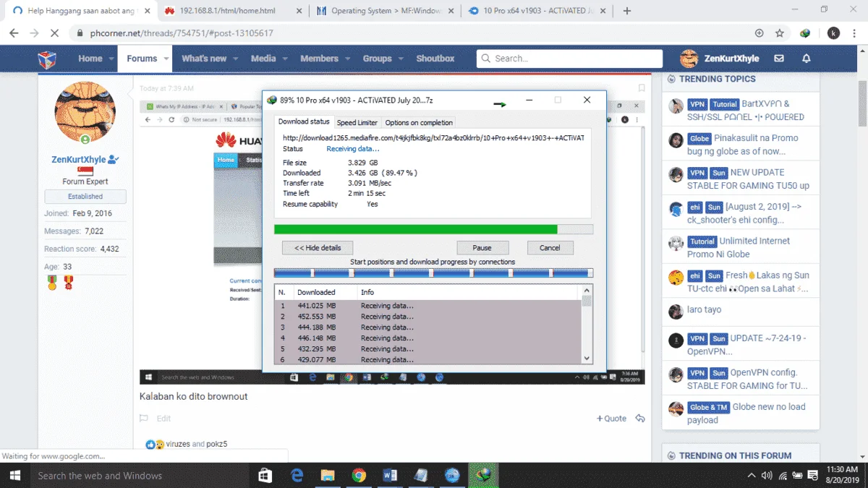The image size is (868, 488).
Task: Select connection row 441.025 MB
Action: [428, 306]
